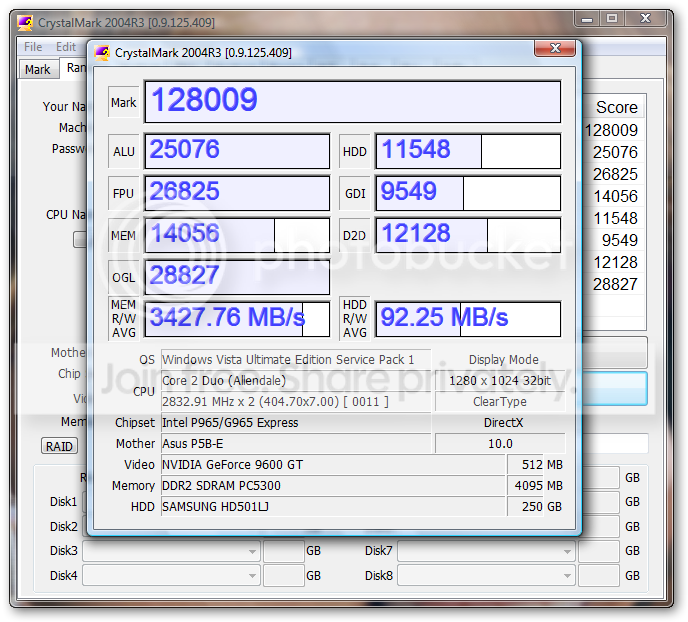The height and width of the screenshot is (622, 688).
Task: Click the 250 GB disk size value
Action: point(525,507)
